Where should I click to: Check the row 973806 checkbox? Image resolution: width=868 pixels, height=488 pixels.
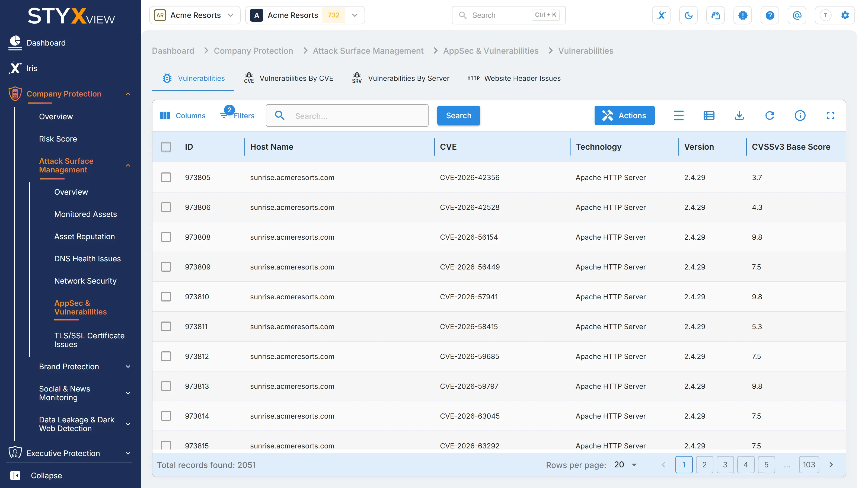(x=166, y=207)
